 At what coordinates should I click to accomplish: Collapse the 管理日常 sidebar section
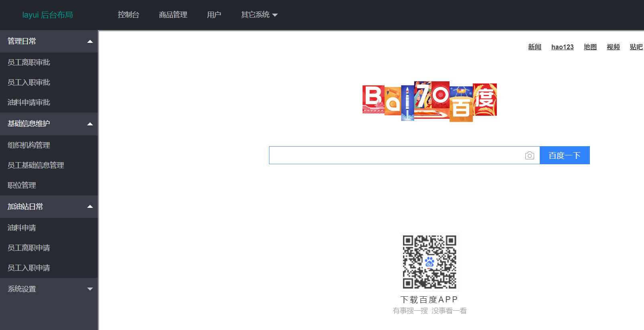[49, 41]
